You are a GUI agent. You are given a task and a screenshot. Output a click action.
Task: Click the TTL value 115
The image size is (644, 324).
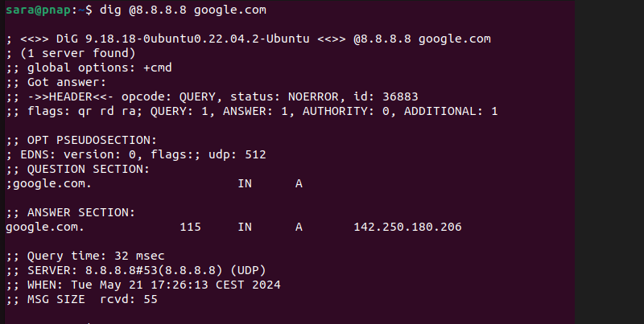tap(190, 227)
